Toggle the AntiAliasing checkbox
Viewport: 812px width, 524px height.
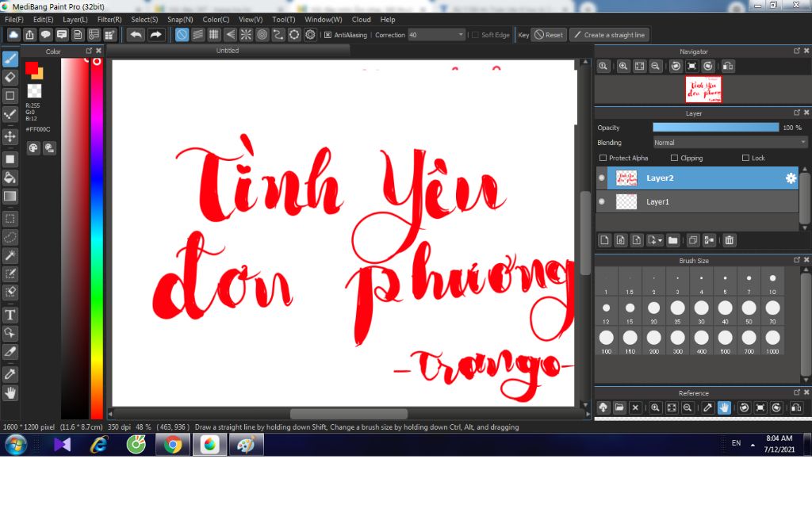point(327,35)
